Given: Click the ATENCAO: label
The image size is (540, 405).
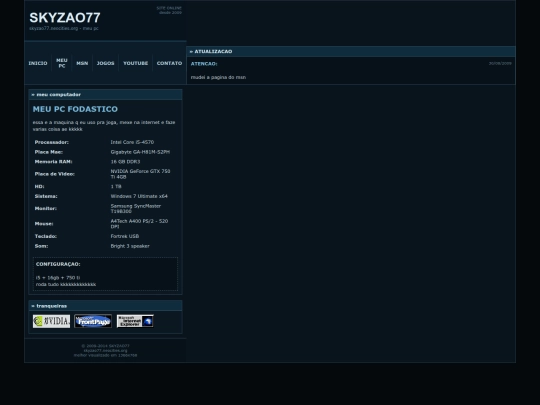Looking at the screenshot, I should click(x=204, y=64).
